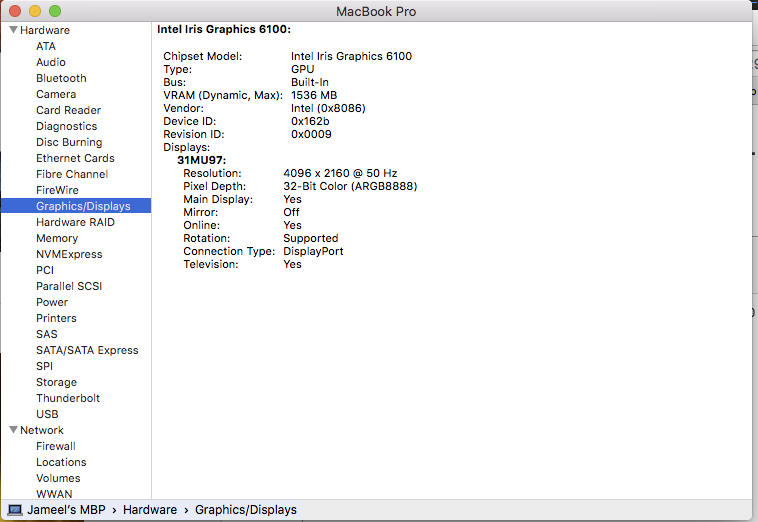Screen dimensions: 758x522
Task: Select Power in the sidebar
Action: pos(52,302)
